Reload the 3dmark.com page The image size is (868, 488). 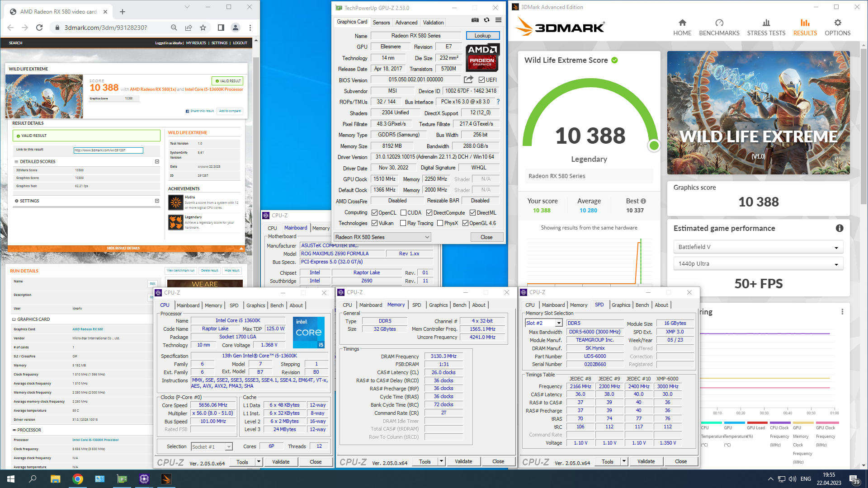point(39,28)
